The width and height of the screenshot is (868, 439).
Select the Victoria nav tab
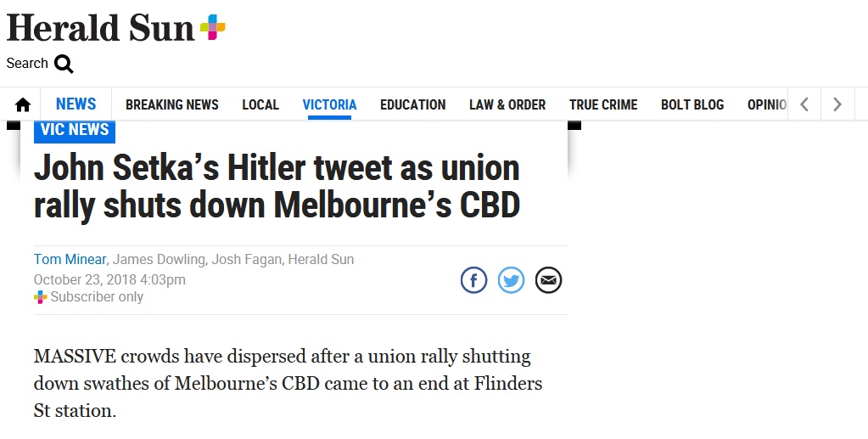[329, 104]
